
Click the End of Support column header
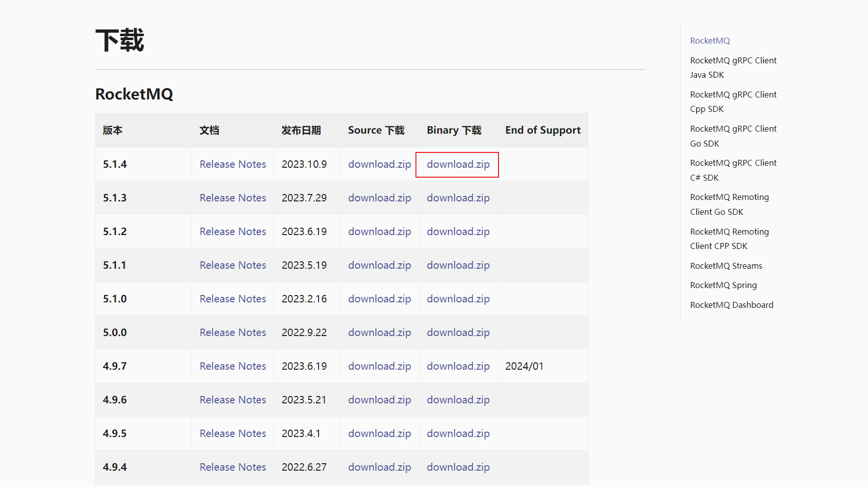pyautogui.click(x=543, y=130)
